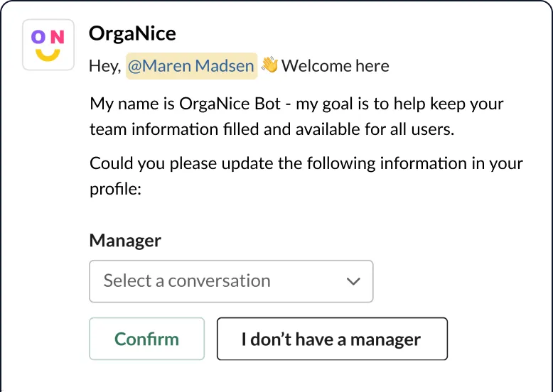The image size is (553, 392).
Task: Expand the Manager dropdown chevron arrow
Action: pyautogui.click(x=353, y=281)
